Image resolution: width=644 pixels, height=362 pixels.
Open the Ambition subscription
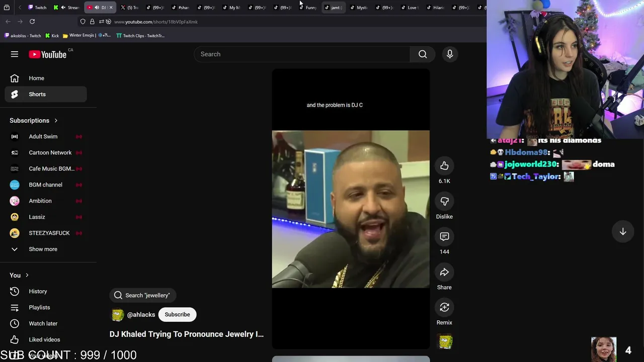point(46,201)
